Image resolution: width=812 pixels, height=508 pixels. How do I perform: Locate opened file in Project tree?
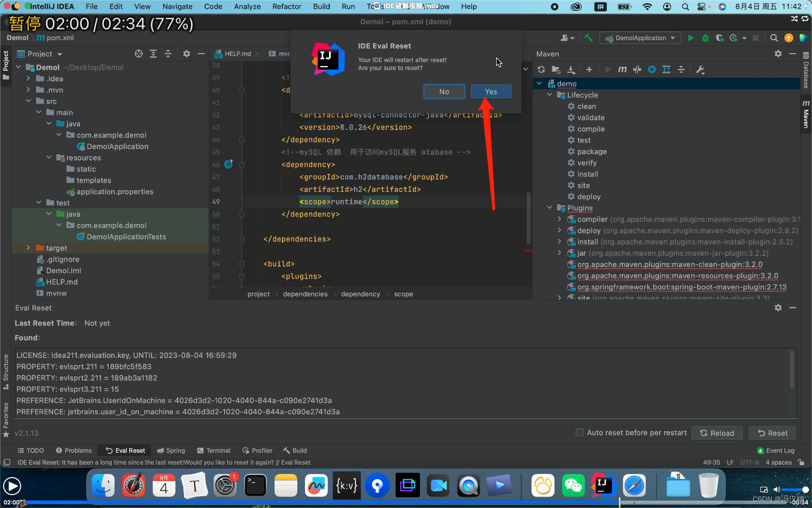(139, 54)
